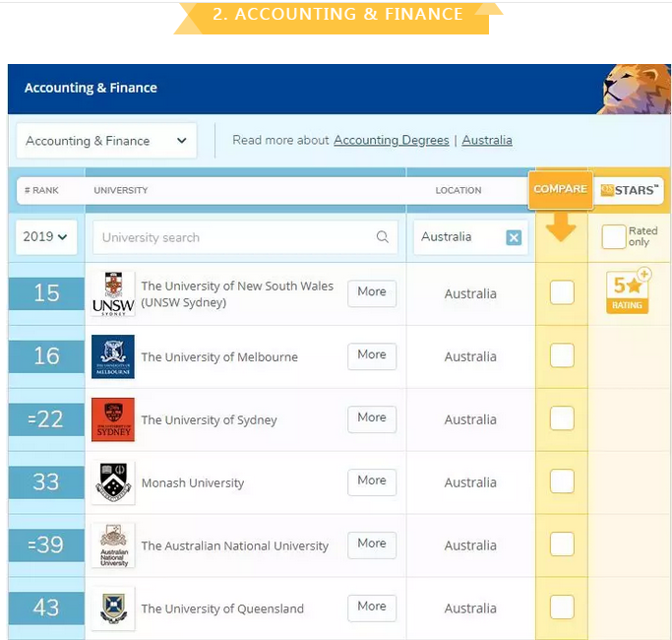Tick compare checkbox for Monash University
672x640 pixels.
[x=562, y=481]
